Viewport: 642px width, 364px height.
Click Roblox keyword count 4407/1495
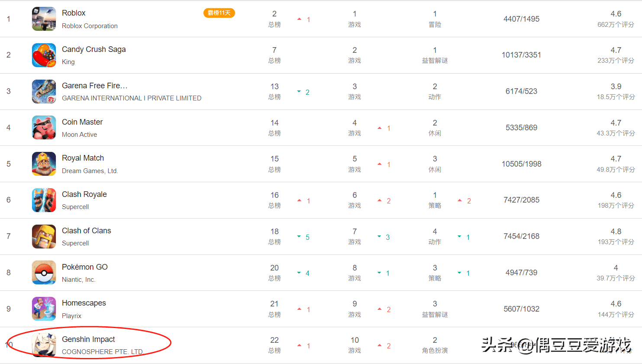coord(522,19)
